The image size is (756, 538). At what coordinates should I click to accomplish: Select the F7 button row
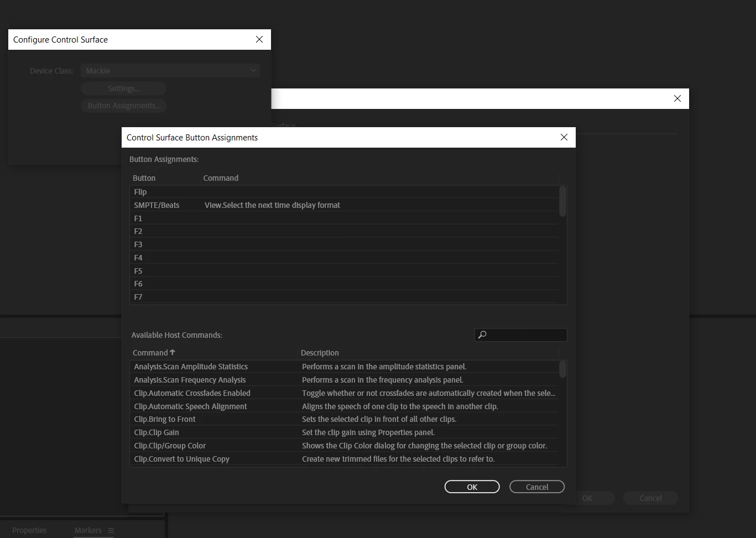tap(344, 297)
